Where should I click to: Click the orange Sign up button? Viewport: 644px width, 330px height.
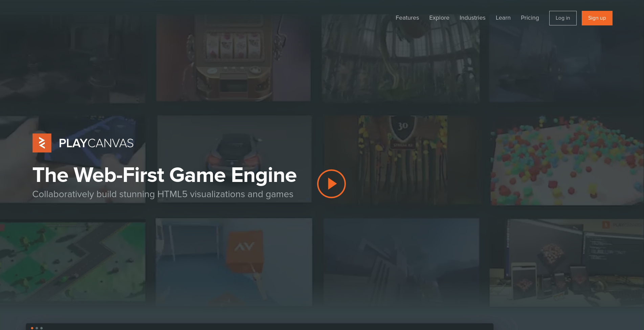[597, 18]
